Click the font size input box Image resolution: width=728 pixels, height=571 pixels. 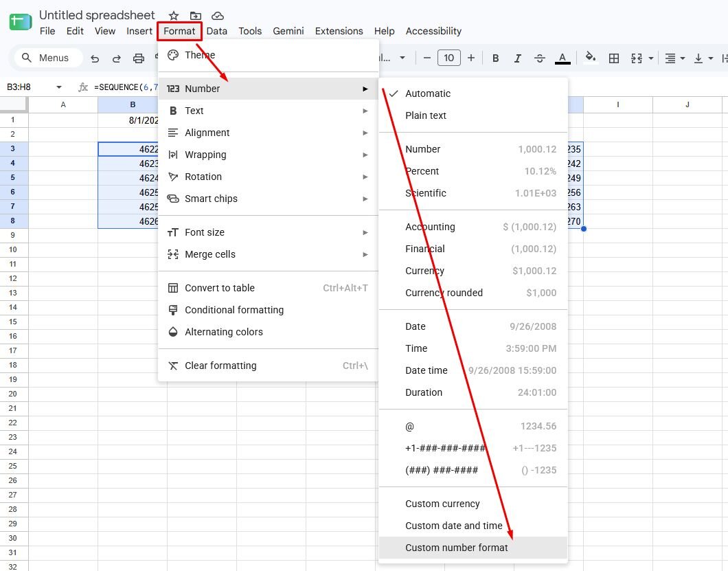pyautogui.click(x=449, y=58)
